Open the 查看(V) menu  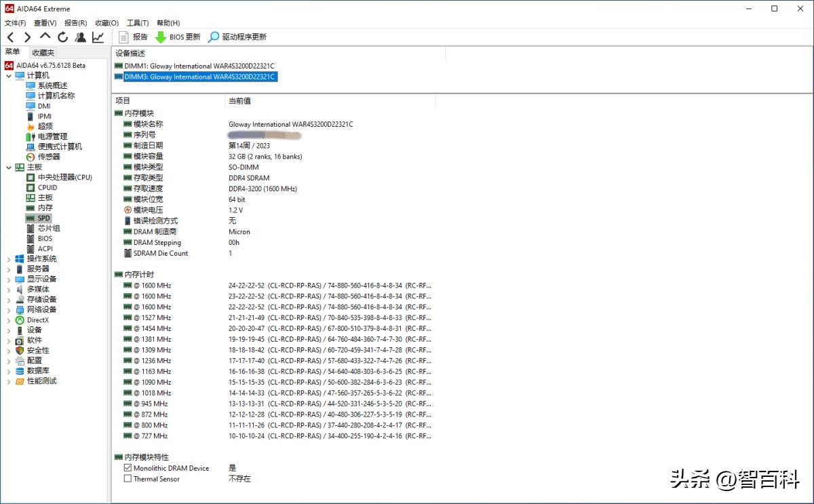(45, 23)
